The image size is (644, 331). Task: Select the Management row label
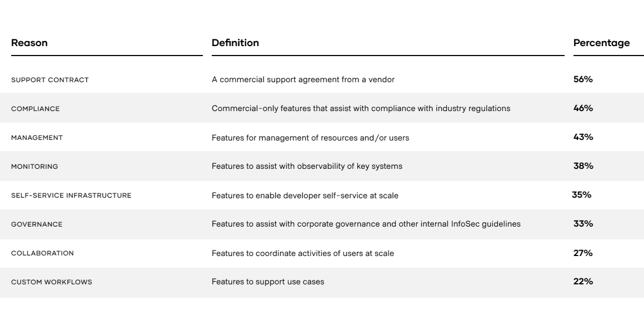tap(37, 138)
